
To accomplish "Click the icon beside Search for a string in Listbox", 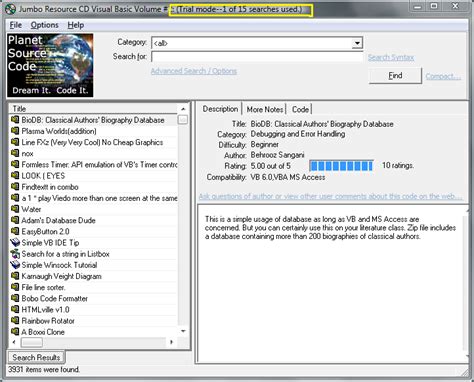I will pyautogui.click(x=15, y=254).
